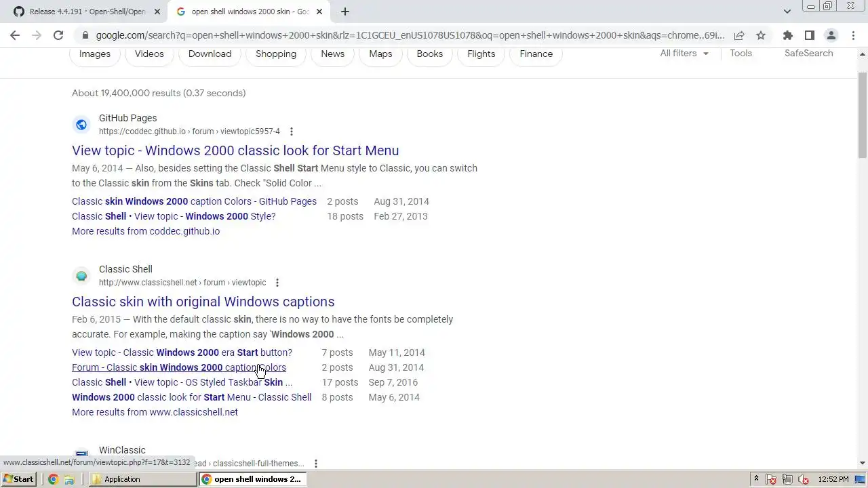Open the Chrome profile avatar menu
The height and width of the screenshot is (488, 868).
(x=831, y=35)
